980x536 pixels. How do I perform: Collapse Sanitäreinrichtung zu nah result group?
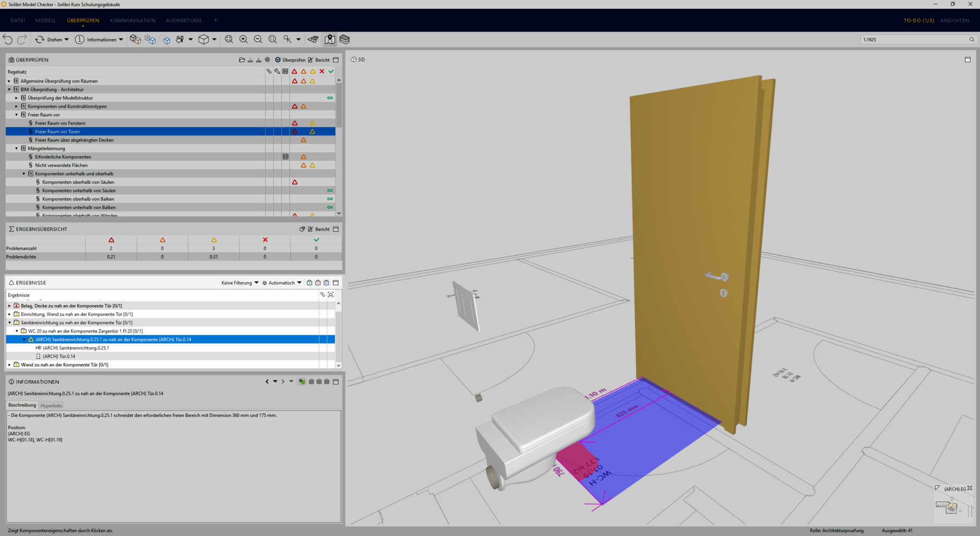(x=9, y=323)
